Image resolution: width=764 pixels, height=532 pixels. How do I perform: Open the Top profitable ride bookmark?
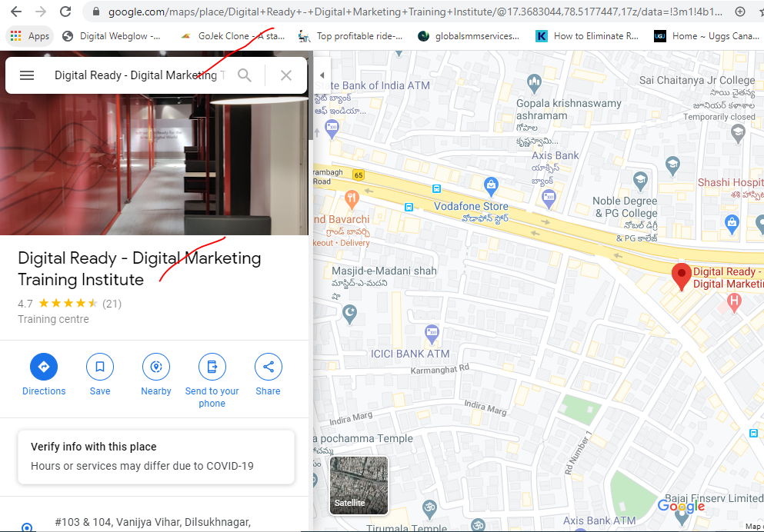tap(351, 36)
